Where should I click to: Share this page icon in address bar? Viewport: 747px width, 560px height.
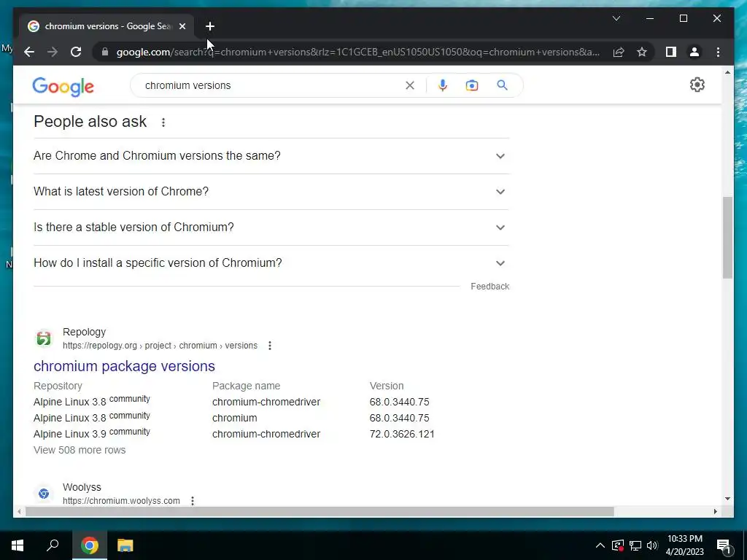tap(619, 52)
